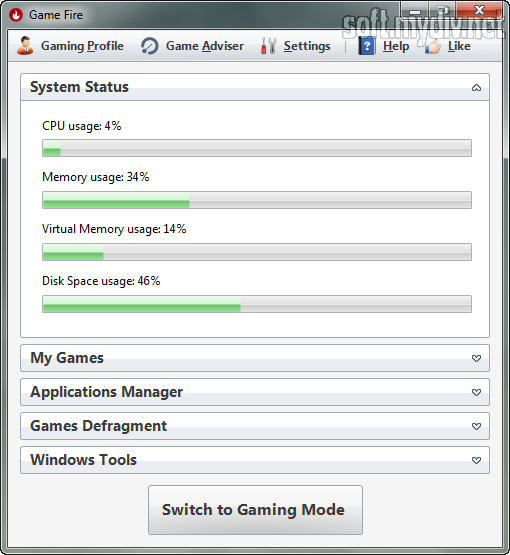The image size is (510, 555).
Task: Open the Help menu label
Action: 396,46
